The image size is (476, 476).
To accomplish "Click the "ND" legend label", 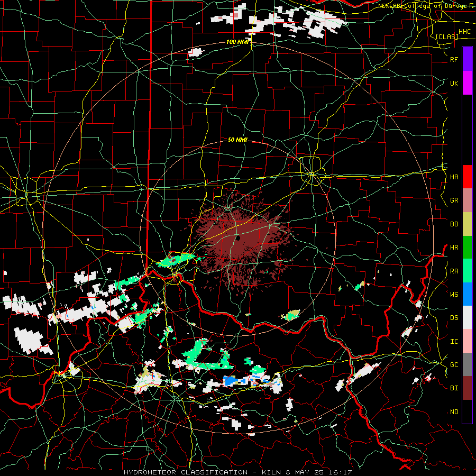I will click(x=454, y=412).
